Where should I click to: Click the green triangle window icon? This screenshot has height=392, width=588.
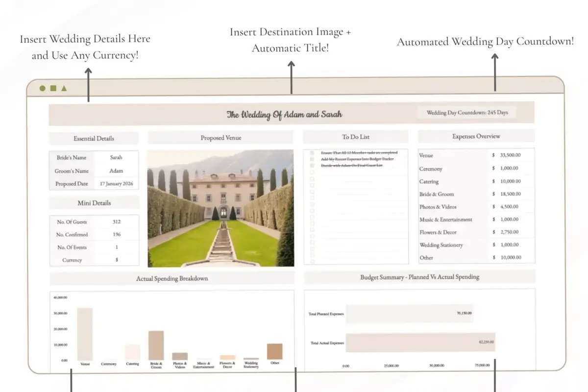pyautogui.click(x=65, y=88)
